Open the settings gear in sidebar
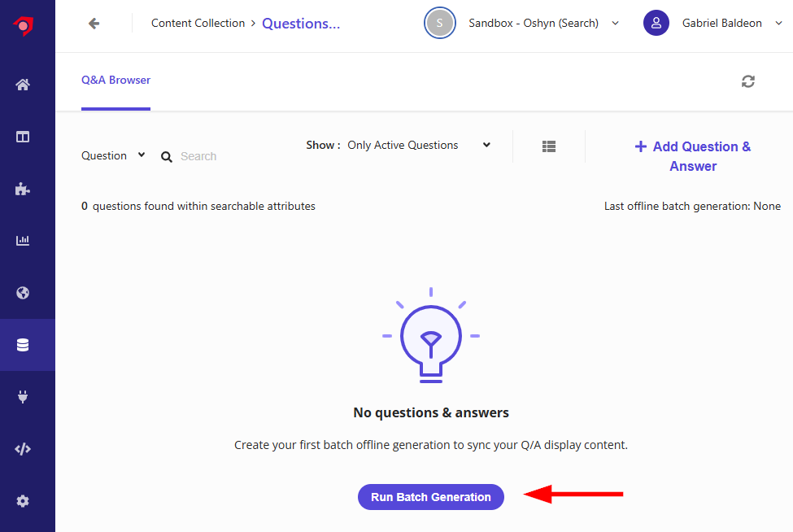The height and width of the screenshot is (532, 793). click(22, 501)
